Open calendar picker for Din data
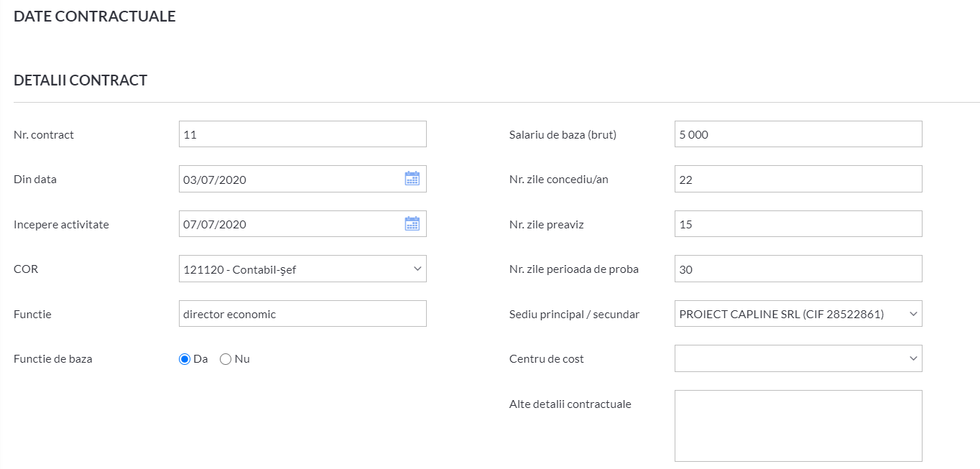 [412, 179]
